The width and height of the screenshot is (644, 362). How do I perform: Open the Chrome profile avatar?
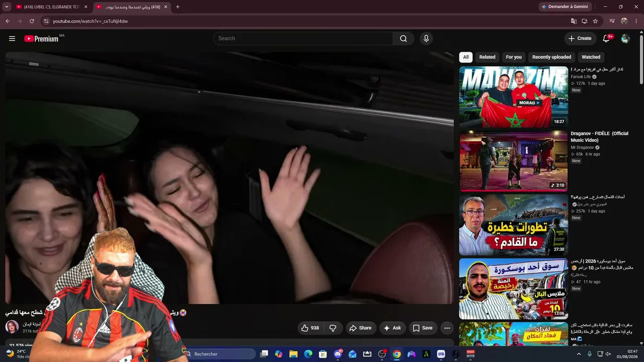pos(624,21)
